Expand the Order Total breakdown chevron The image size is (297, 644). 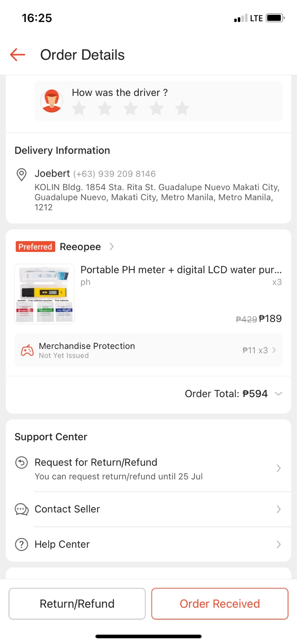point(279,394)
